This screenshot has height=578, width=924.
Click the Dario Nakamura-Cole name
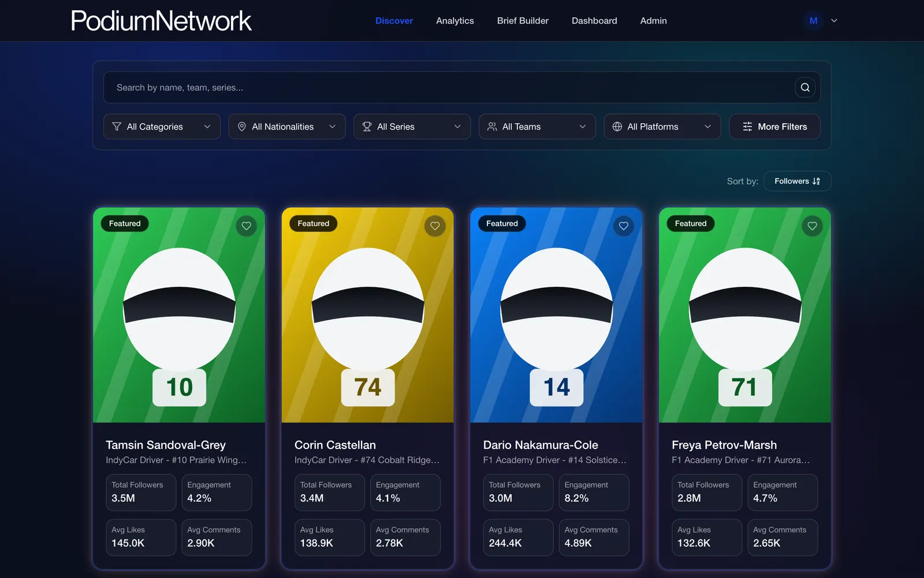click(x=541, y=445)
